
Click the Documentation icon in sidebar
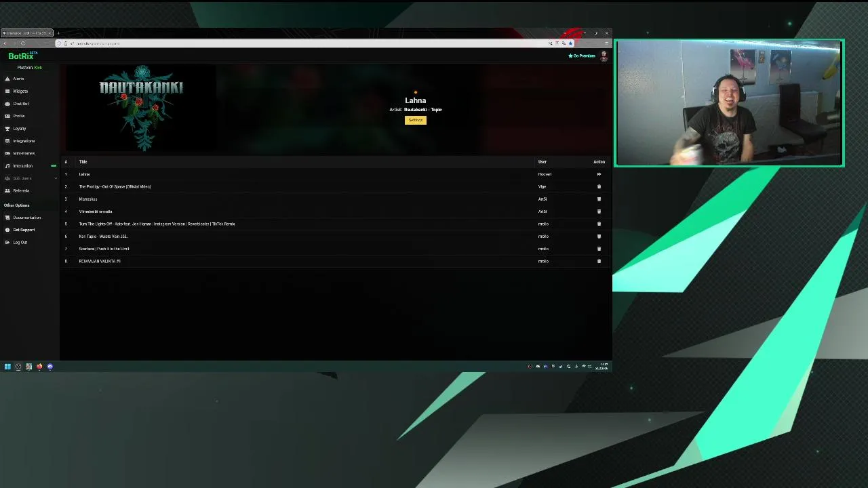(7, 218)
